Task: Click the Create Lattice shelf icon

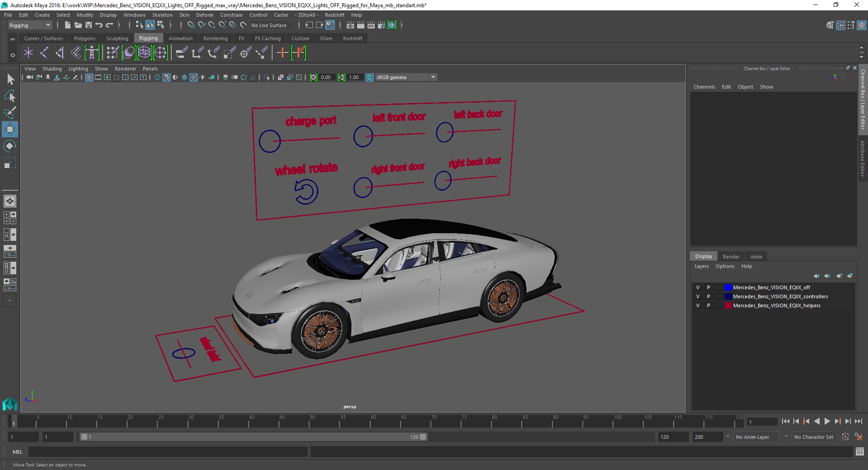Action: point(144,53)
